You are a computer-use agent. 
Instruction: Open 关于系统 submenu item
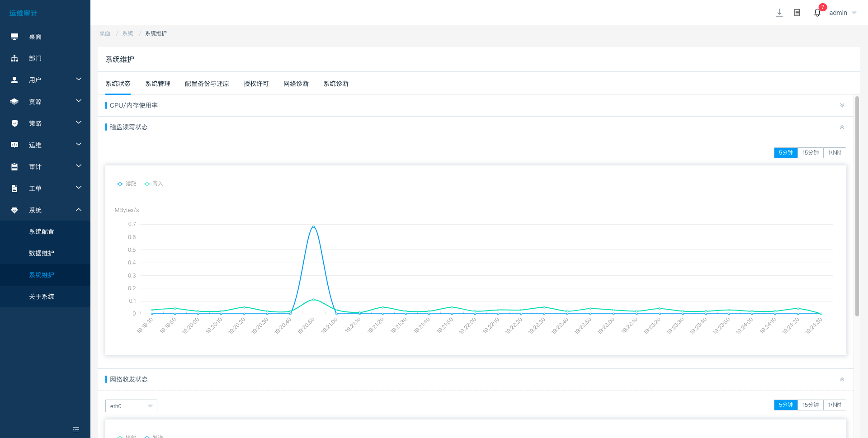(45, 297)
